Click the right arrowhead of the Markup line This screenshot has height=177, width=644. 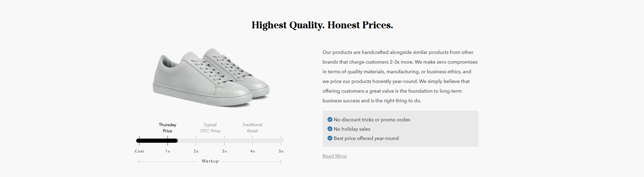tap(281, 161)
